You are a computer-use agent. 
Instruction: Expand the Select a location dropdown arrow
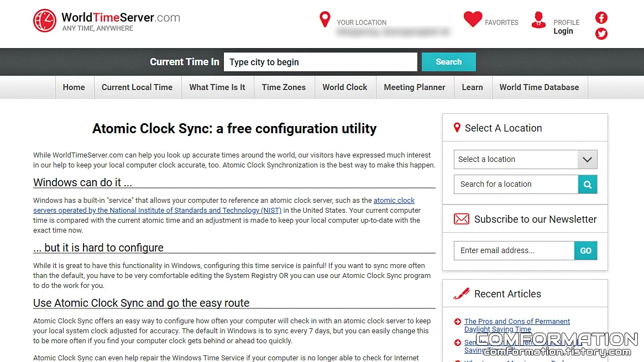pos(587,159)
